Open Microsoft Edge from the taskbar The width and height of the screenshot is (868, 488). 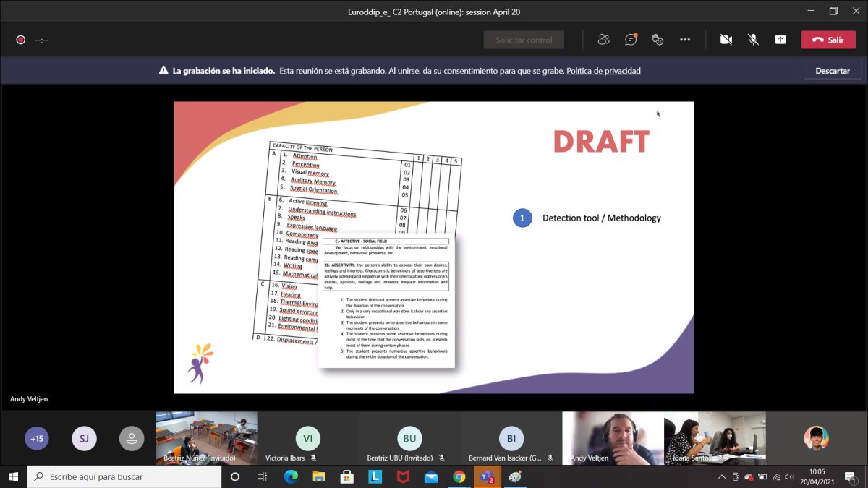point(291,477)
